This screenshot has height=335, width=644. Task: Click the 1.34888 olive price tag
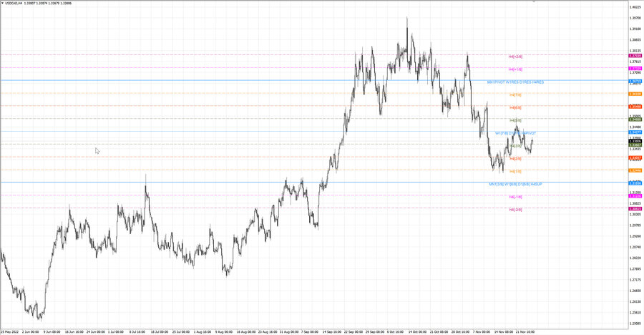click(x=635, y=120)
